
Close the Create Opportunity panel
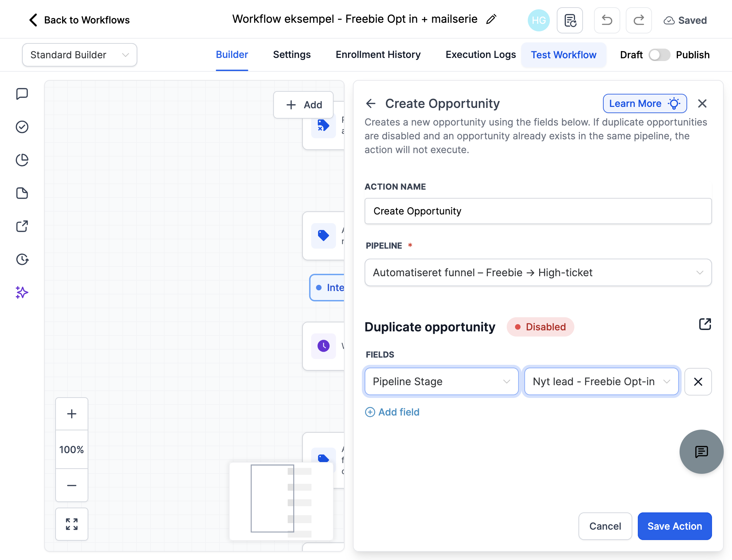point(702,103)
